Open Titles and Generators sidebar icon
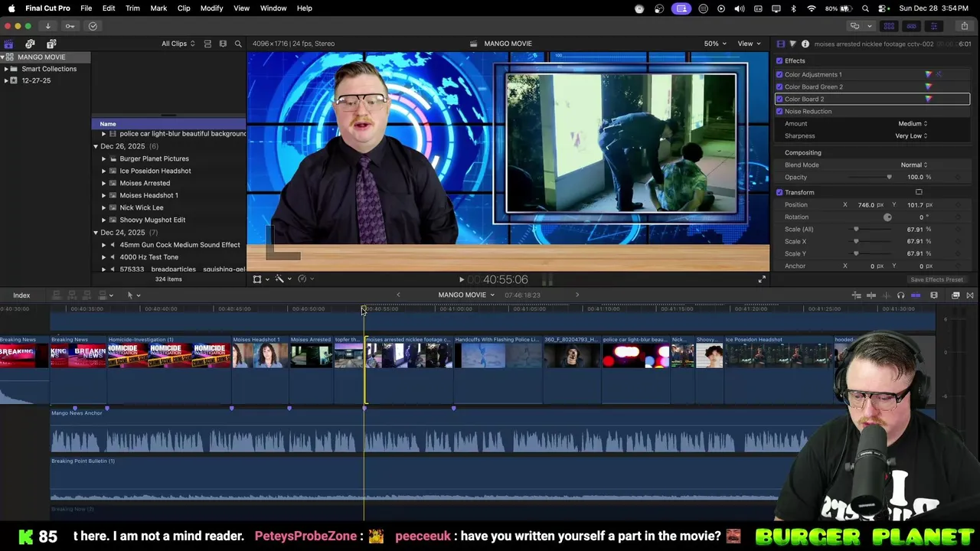The image size is (980, 551). [51, 44]
